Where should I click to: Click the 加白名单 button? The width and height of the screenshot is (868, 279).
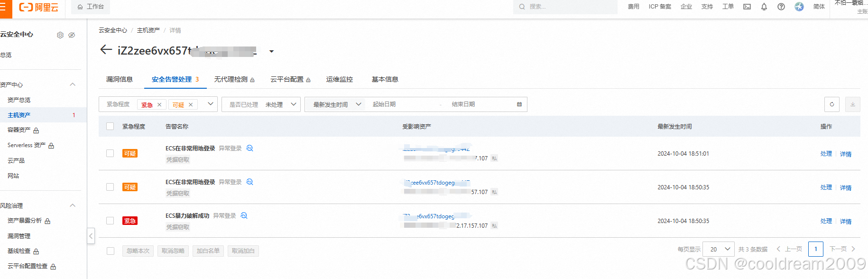click(208, 251)
